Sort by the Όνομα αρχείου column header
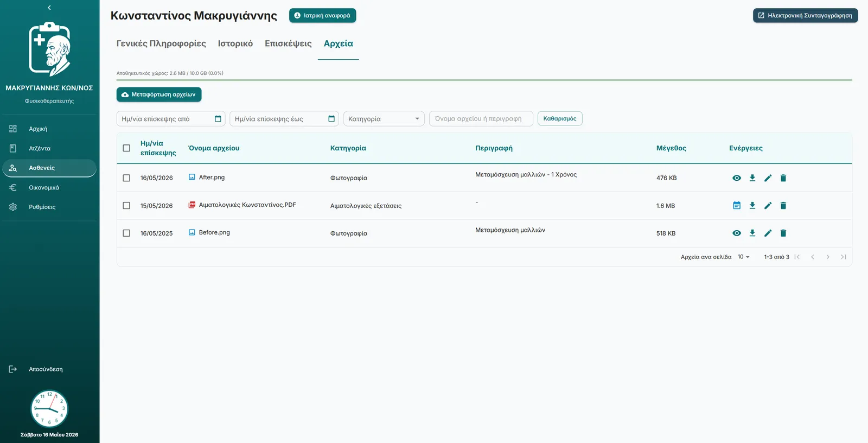868x443 pixels. coord(214,148)
